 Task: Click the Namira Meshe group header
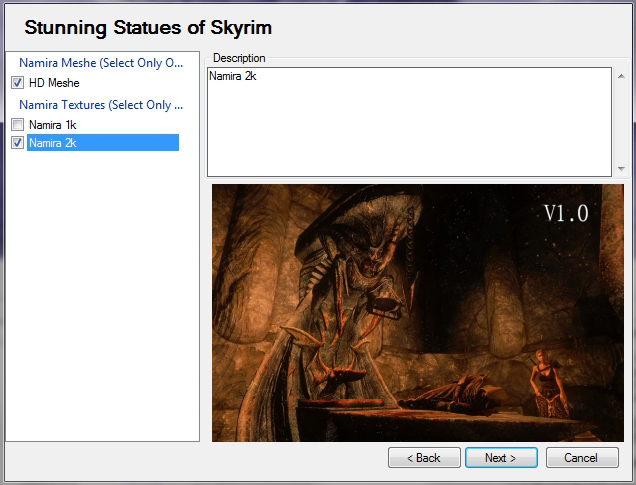pyautogui.click(x=100, y=63)
